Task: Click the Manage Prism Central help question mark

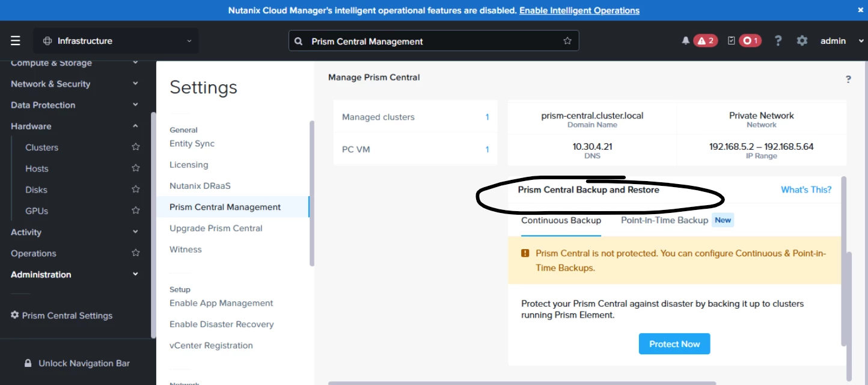Action: click(848, 79)
